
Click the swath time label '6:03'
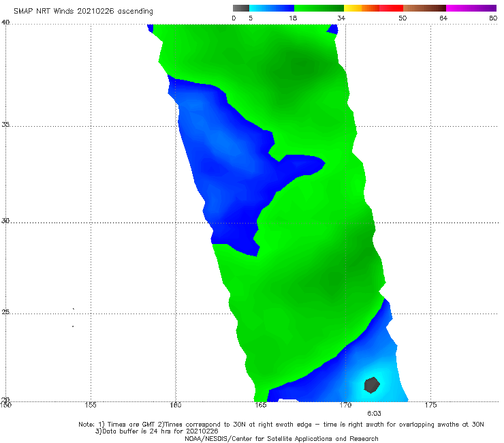pyautogui.click(x=374, y=414)
